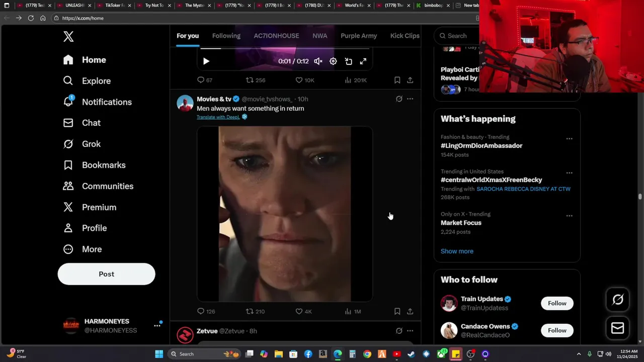The height and width of the screenshot is (362, 644).
Task: Open the floating messages envelope button
Action: pyautogui.click(x=617, y=328)
